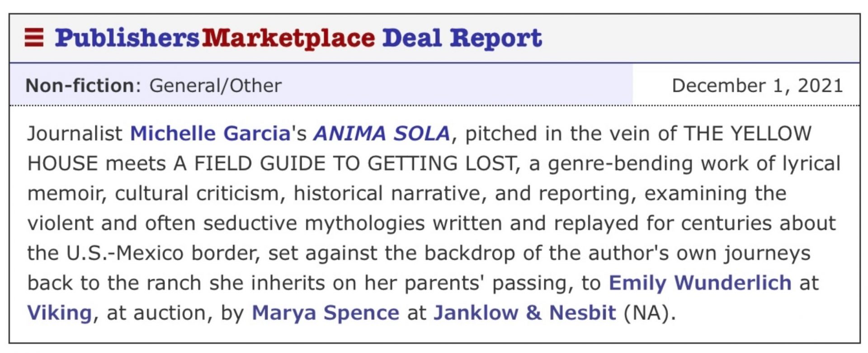Click the word Journalist at paragraph start
This screenshot has width=868, height=353.
75,134
